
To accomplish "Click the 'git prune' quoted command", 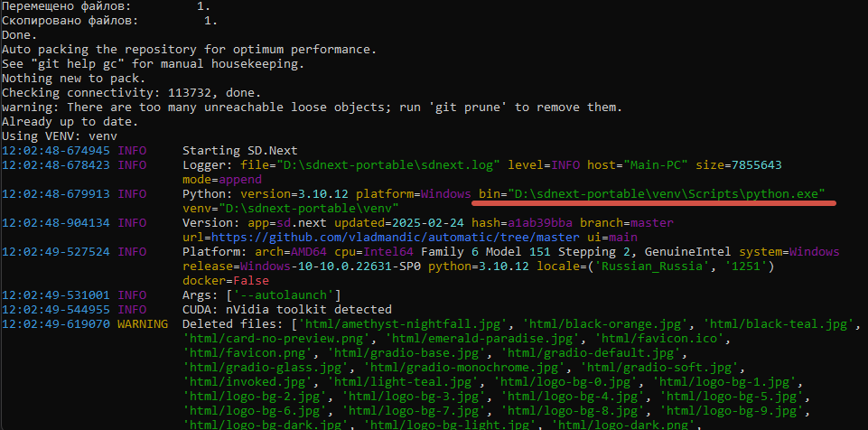I will [x=470, y=107].
